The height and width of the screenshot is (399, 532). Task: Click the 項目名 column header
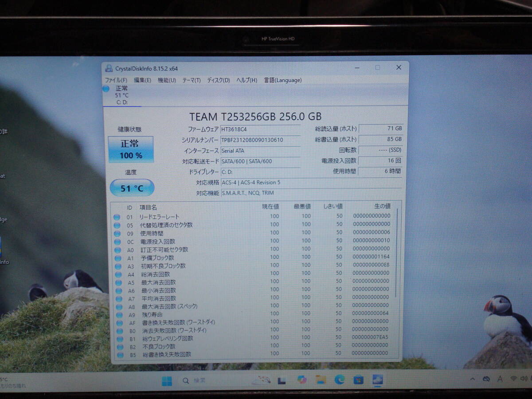click(149, 207)
